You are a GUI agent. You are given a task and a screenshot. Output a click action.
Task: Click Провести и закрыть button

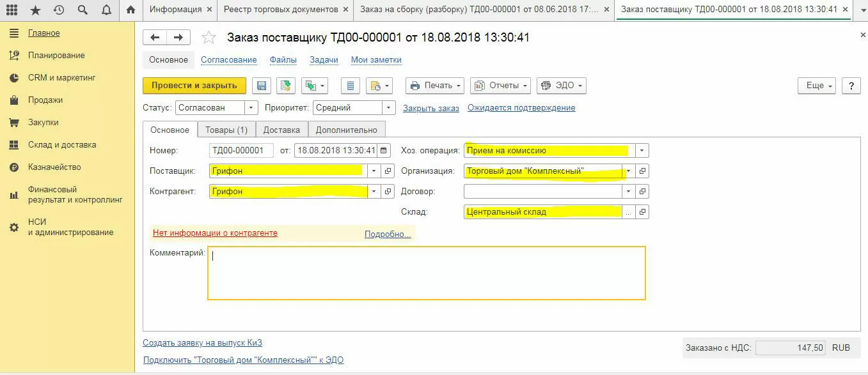point(194,86)
